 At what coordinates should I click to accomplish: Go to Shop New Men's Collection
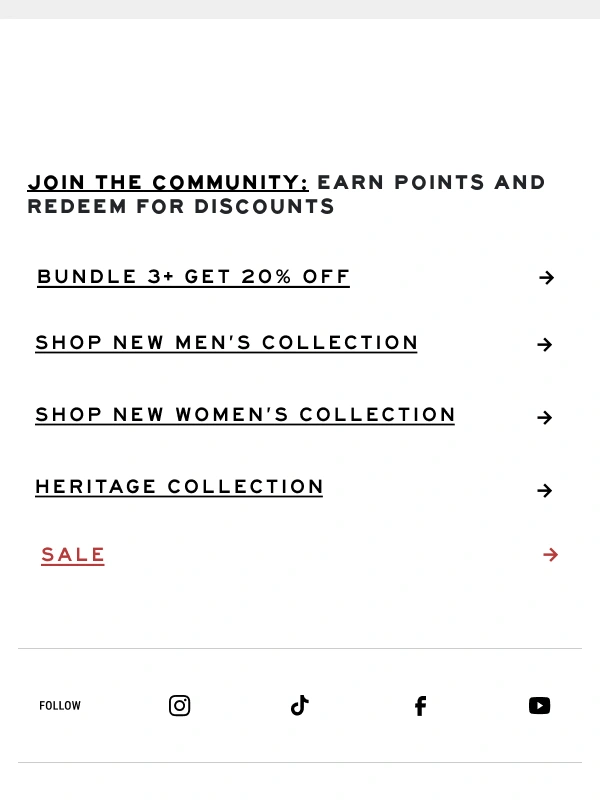[227, 343]
